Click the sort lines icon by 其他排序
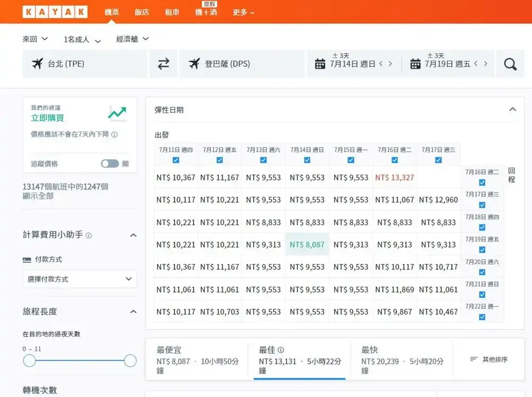The image size is (532, 397). click(473, 359)
